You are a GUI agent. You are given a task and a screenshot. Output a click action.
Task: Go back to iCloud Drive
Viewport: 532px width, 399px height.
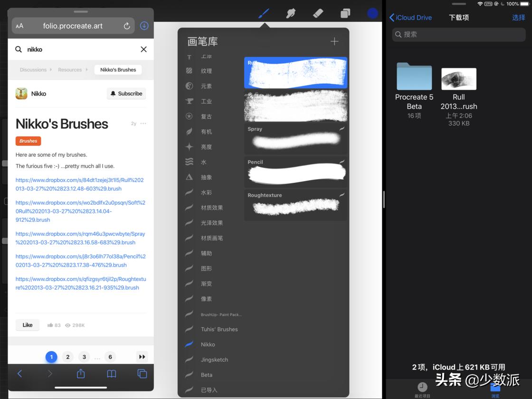tap(410, 18)
